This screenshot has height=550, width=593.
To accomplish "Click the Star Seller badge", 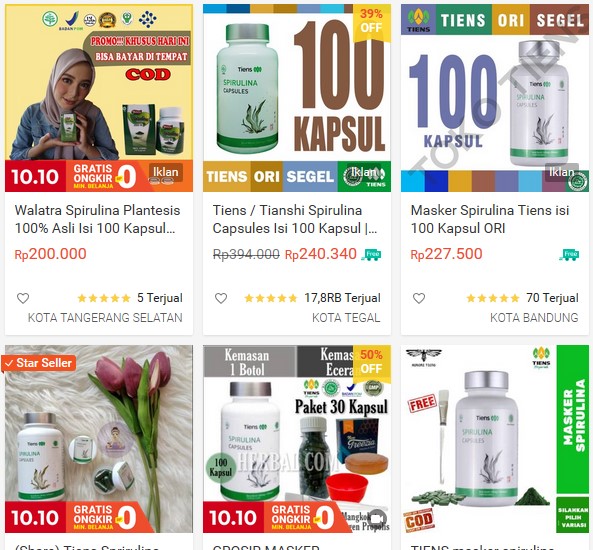I will pyautogui.click(x=38, y=363).
